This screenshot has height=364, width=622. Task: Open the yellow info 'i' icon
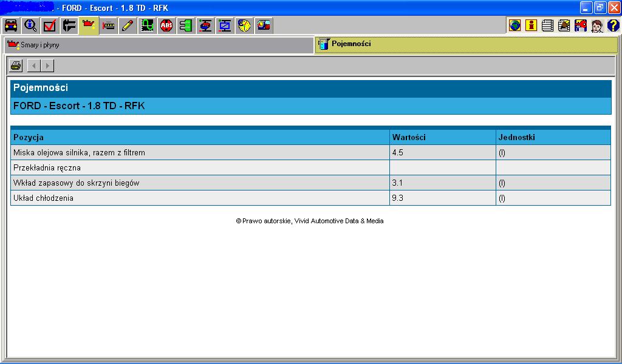click(531, 25)
